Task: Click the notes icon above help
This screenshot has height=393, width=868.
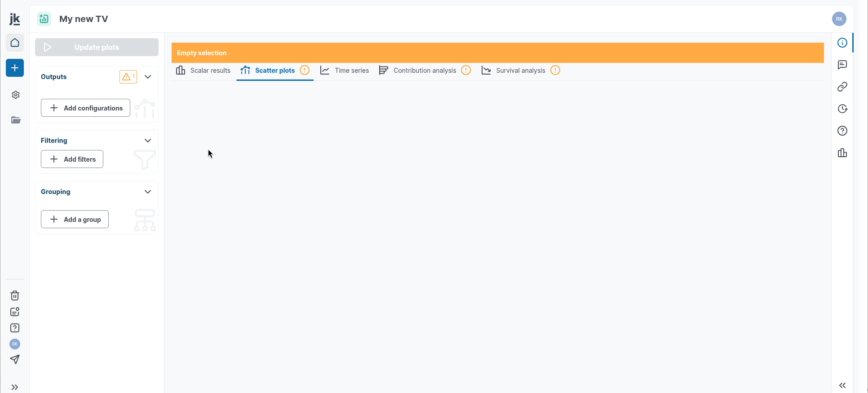Action: (15, 312)
